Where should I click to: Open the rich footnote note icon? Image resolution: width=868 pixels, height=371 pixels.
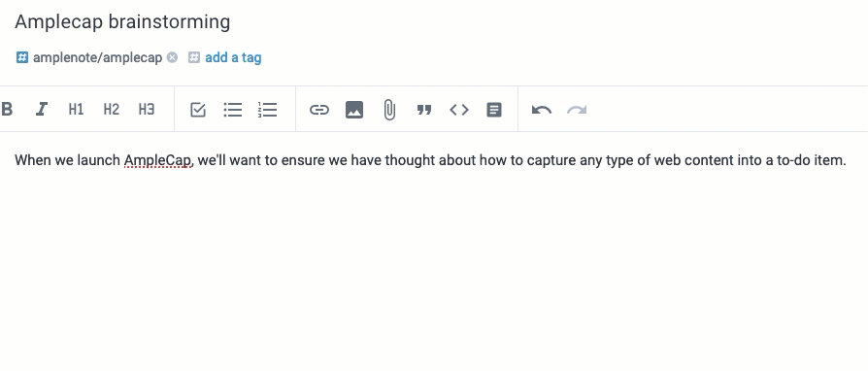click(x=494, y=110)
